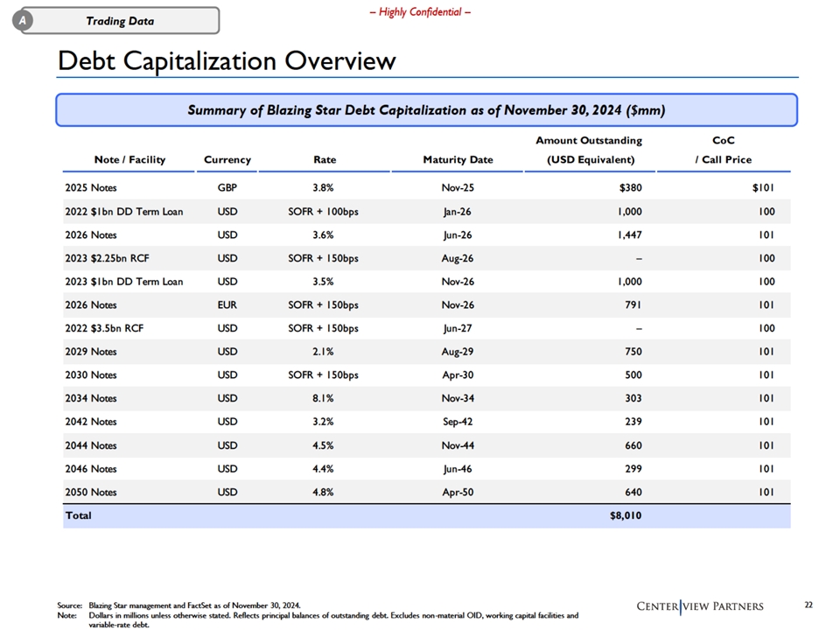Screen dimensions: 840x630
Task: Click the 2023 $2.25bn RCF row
Action: (426, 258)
